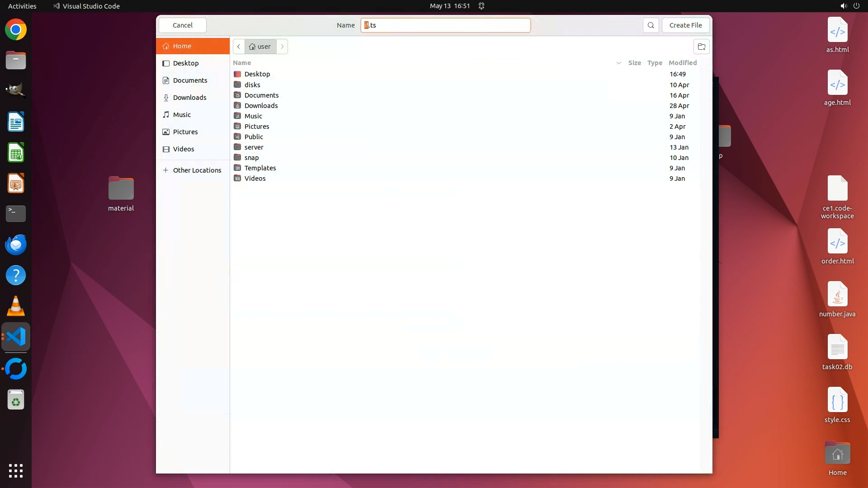Viewport: 868px width, 488px height.
Task: Open Thunderbird mail from the dock
Action: click(16, 244)
